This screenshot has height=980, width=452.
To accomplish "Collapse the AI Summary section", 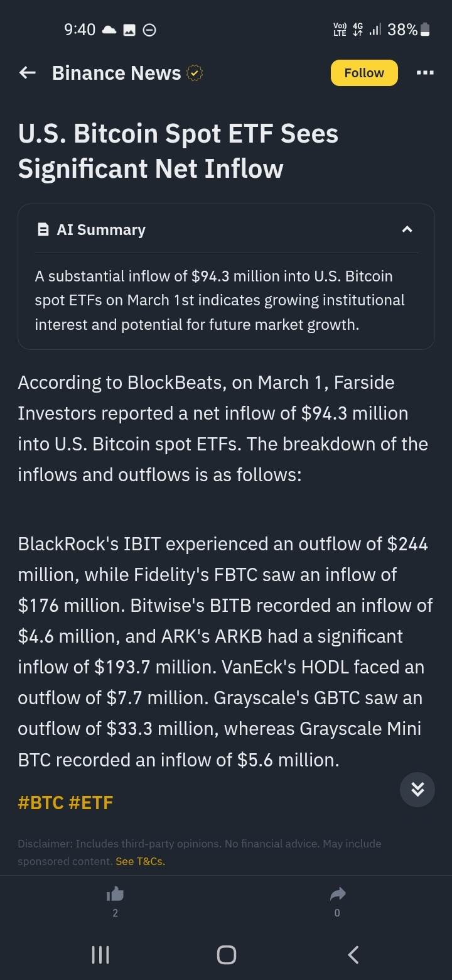I will (x=407, y=229).
